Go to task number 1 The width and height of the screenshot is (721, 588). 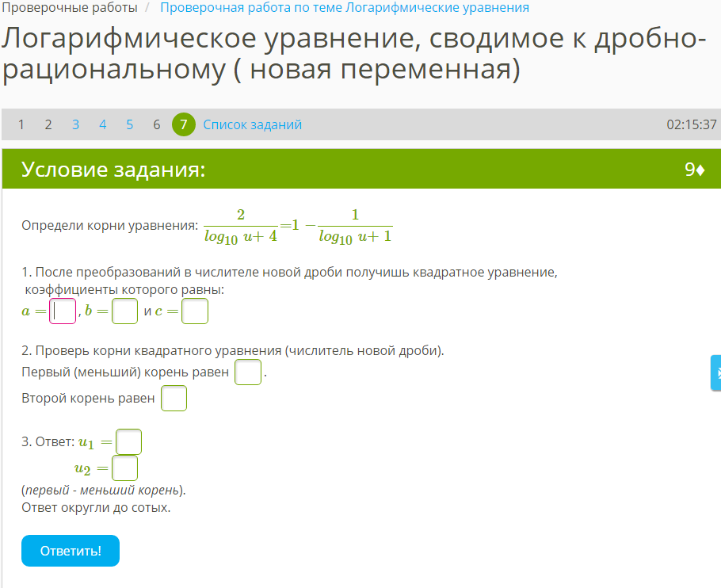[21, 124]
